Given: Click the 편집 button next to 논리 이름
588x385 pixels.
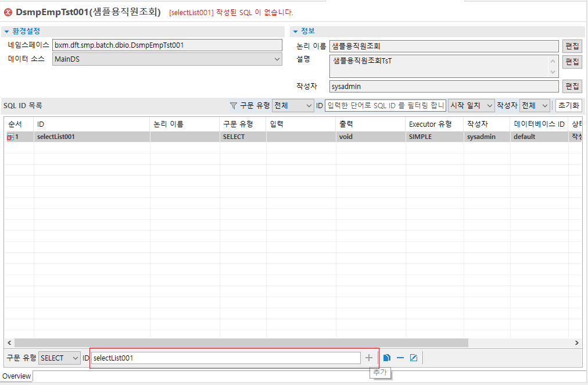Looking at the screenshot, I should tap(572, 45).
